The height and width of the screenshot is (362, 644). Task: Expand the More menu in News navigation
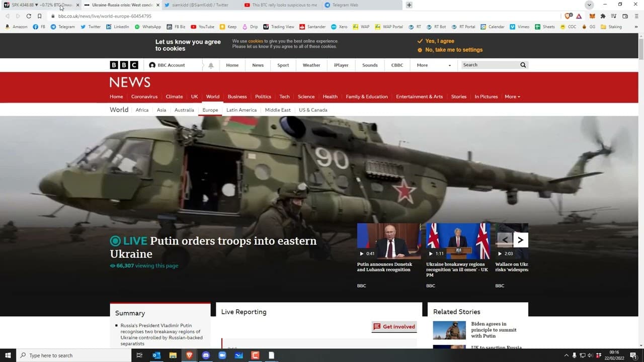click(512, 97)
